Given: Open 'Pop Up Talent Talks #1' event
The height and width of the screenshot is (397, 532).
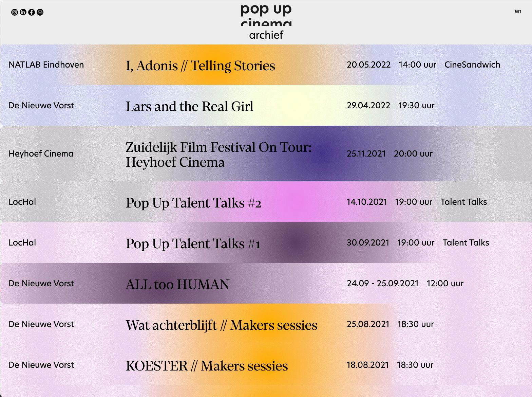Looking at the screenshot, I should (x=193, y=243).
